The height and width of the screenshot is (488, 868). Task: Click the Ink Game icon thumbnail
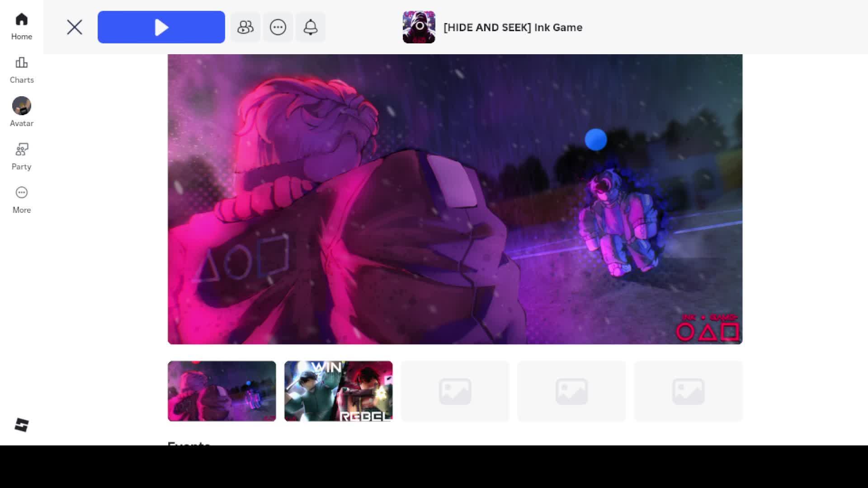point(419,27)
